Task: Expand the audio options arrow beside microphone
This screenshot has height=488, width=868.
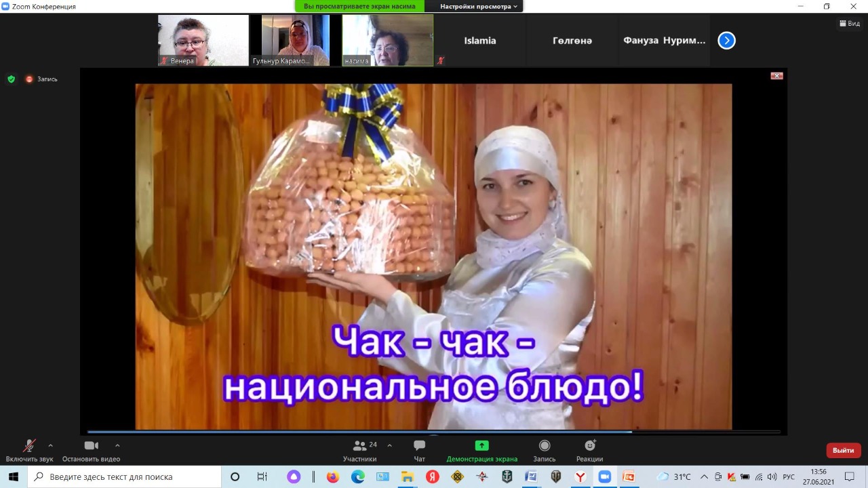Action: 50,445
